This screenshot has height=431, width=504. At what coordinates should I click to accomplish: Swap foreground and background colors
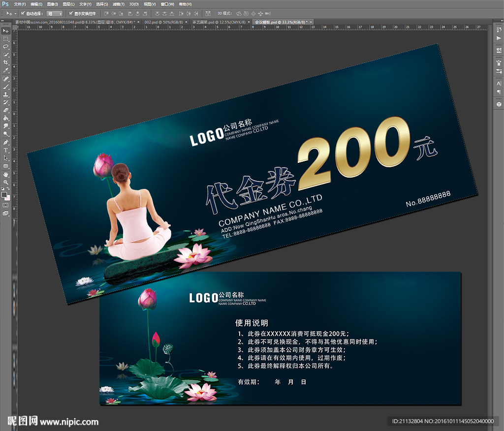[x=8, y=188]
